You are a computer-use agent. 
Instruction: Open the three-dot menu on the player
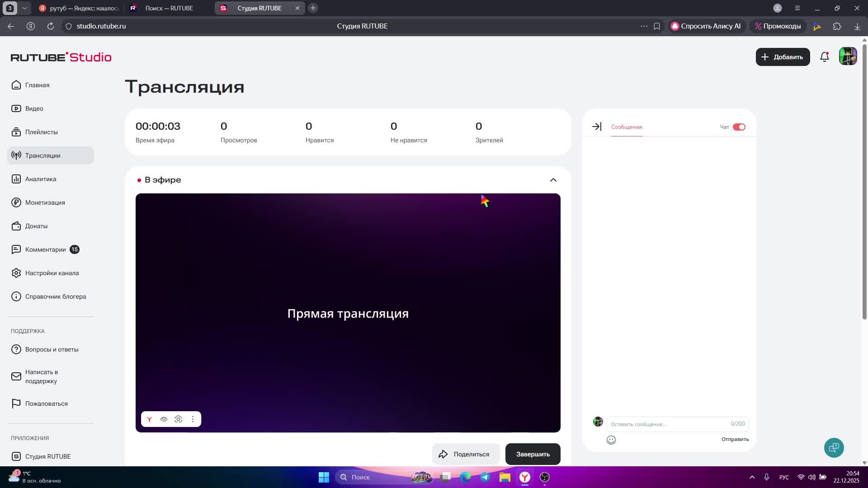[193, 419]
